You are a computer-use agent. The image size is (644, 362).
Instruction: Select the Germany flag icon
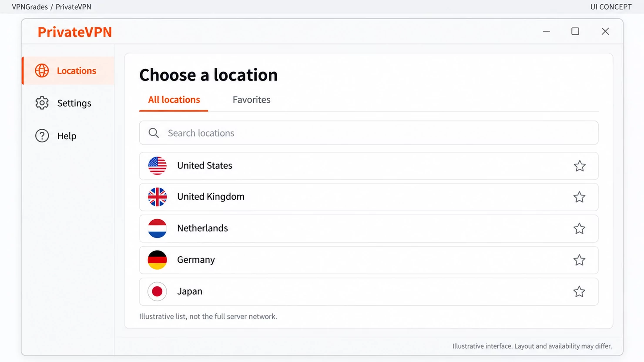click(157, 260)
